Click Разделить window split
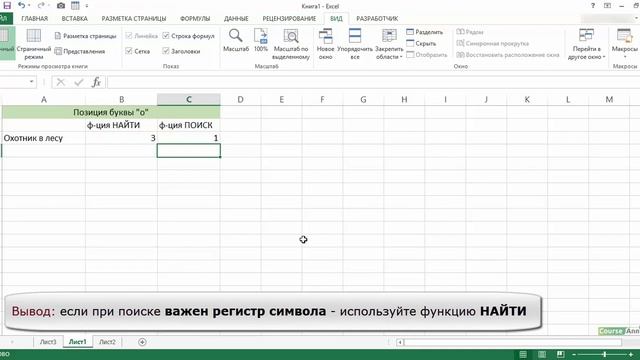640x360 pixels. (424, 32)
